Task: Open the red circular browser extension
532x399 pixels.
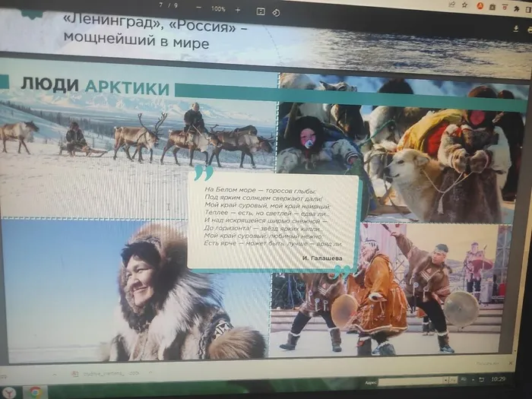Action: [x=480, y=5]
